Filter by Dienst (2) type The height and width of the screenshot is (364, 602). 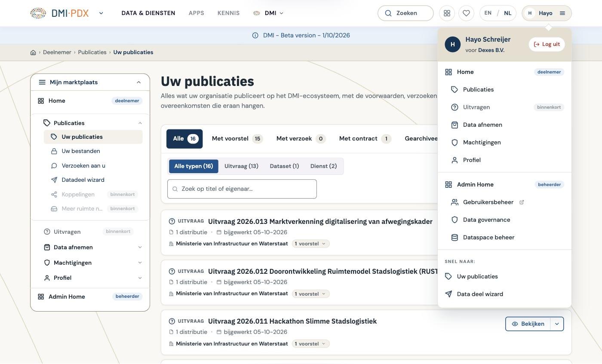pos(323,166)
